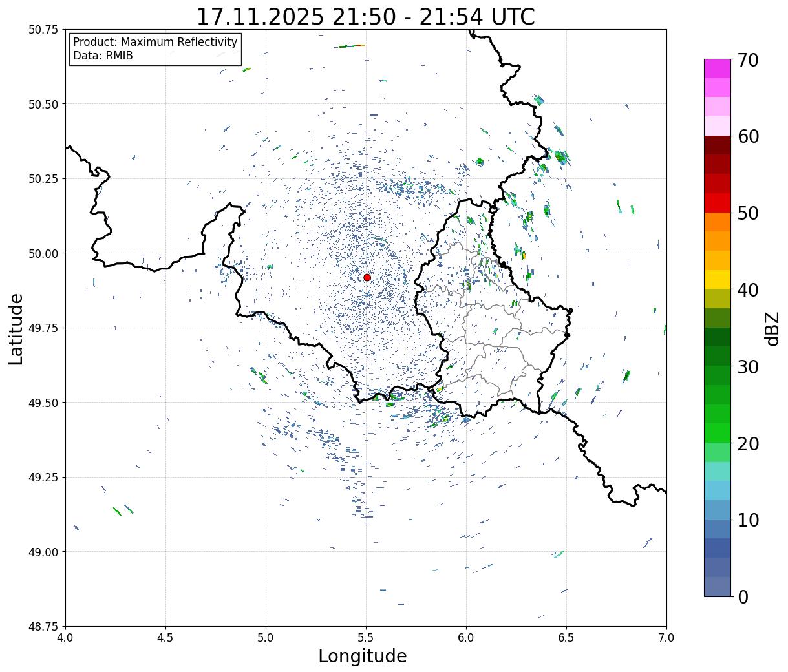Click the longitude tick label 6.0
The width and height of the screenshot is (788, 672).
[466, 638]
